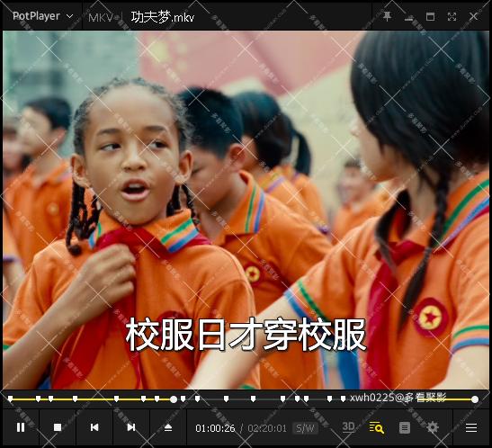Click the current time 01:00:26 display
This screenshot has width=492, height=448.
215,428
